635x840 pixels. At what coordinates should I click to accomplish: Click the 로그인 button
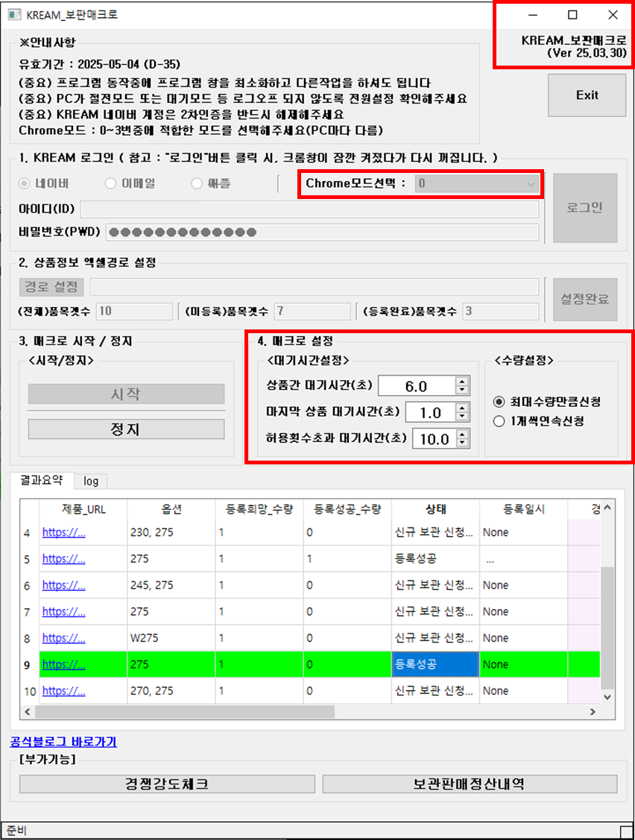pos(585,208)
